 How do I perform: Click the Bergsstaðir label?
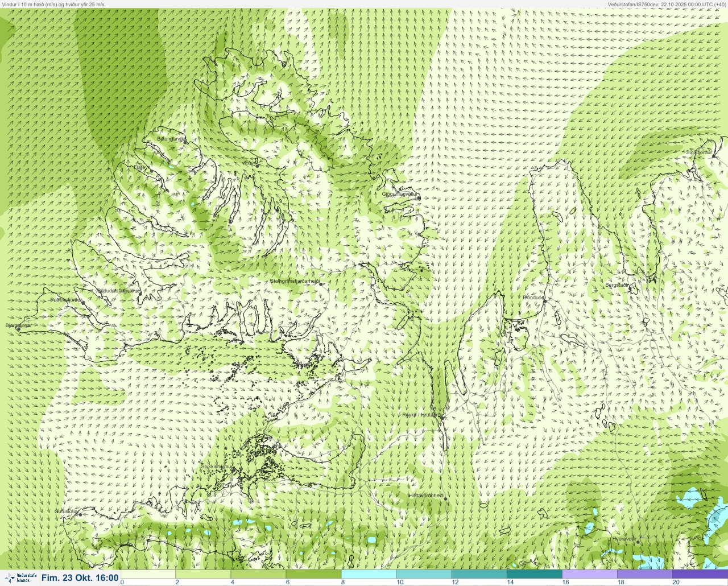click(x=618, y=285)
